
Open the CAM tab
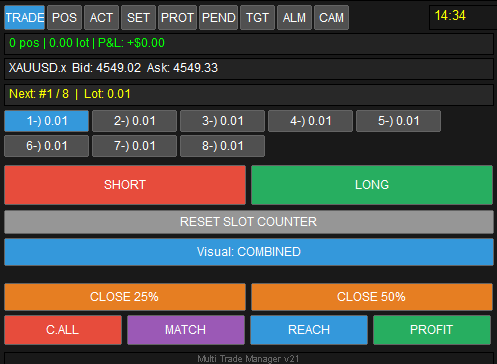331,18
